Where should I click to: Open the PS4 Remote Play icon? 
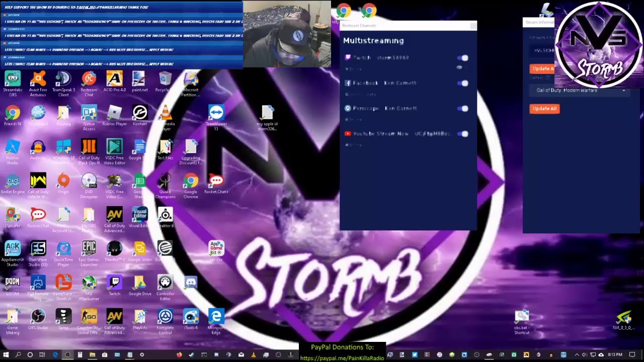38,289
